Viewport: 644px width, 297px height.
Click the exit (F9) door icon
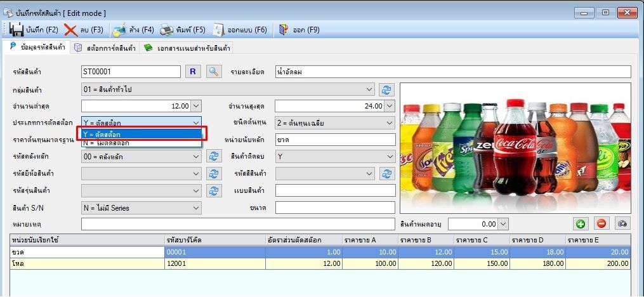(x=284, y=30)
